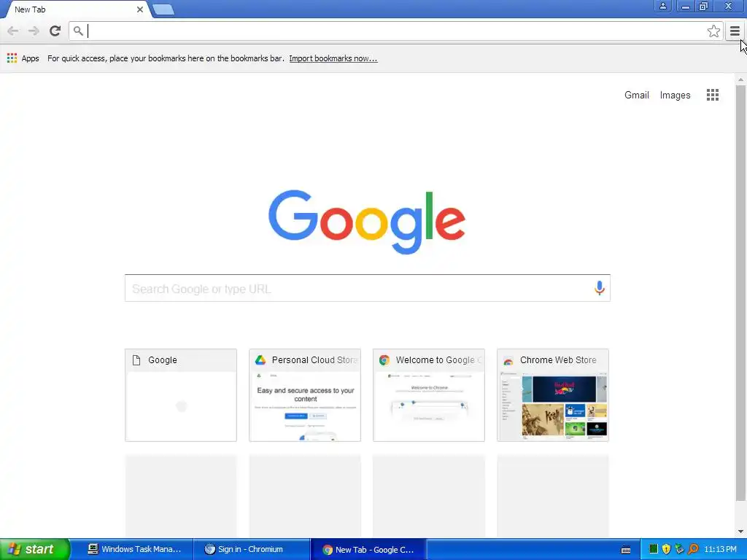Reload the page with the refresh icon
The width and height of the screenshot is (747, 560).
tap(55, 31)
